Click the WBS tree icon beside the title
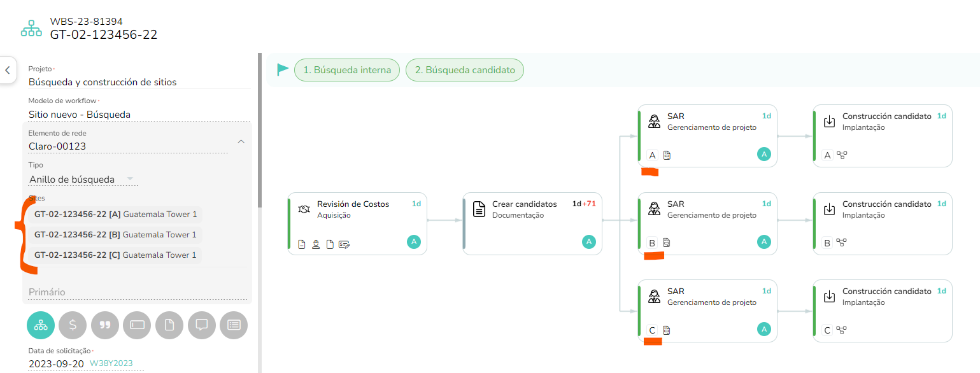Screen dimensions: 980x373 point(31,29)
